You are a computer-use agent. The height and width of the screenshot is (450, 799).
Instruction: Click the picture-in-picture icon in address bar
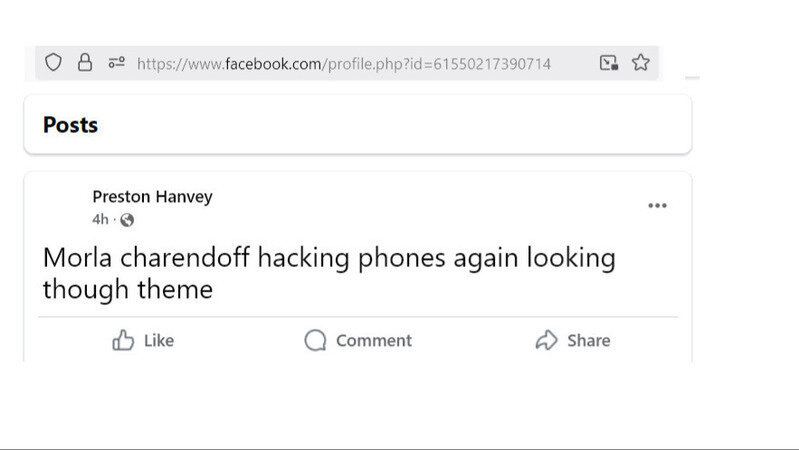[x=608, y=63]
